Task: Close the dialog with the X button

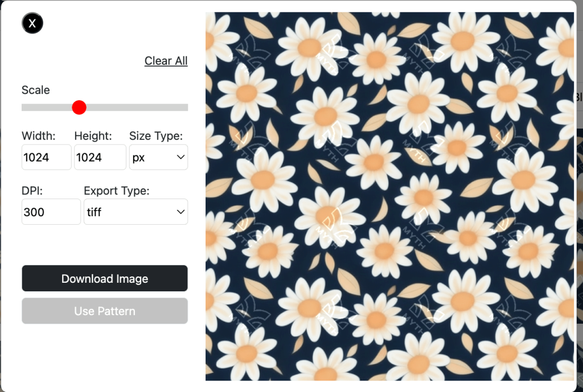Action: pos(32,23)
